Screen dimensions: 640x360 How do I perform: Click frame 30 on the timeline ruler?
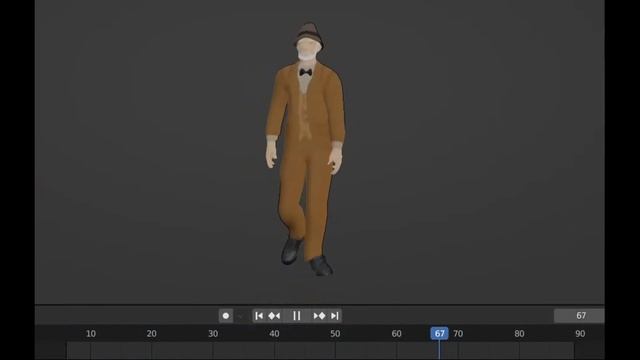coord(213,333)
